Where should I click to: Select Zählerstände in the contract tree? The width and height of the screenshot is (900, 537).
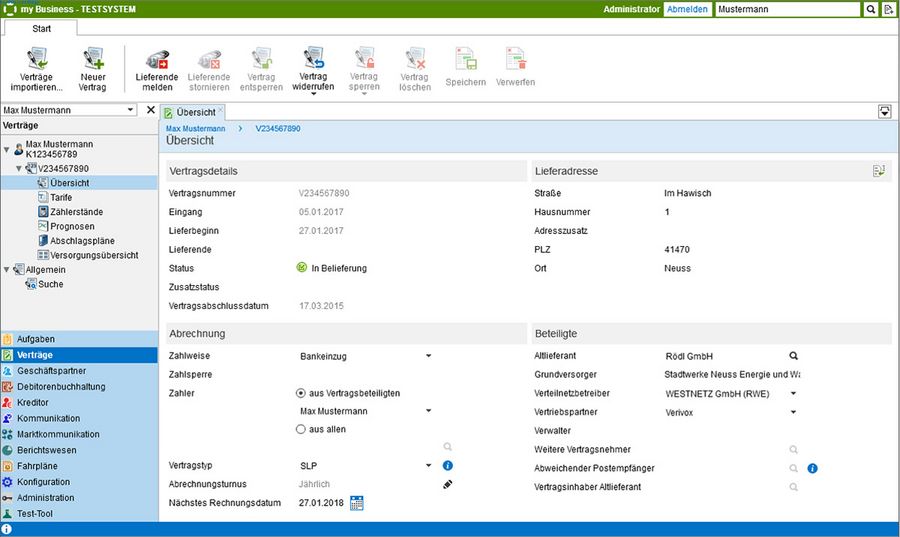(76, 212)
